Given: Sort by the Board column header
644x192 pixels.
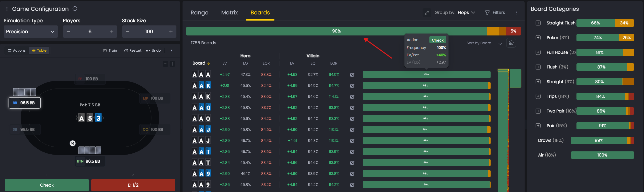Looking at the screenshot, I should coord(201,63).
